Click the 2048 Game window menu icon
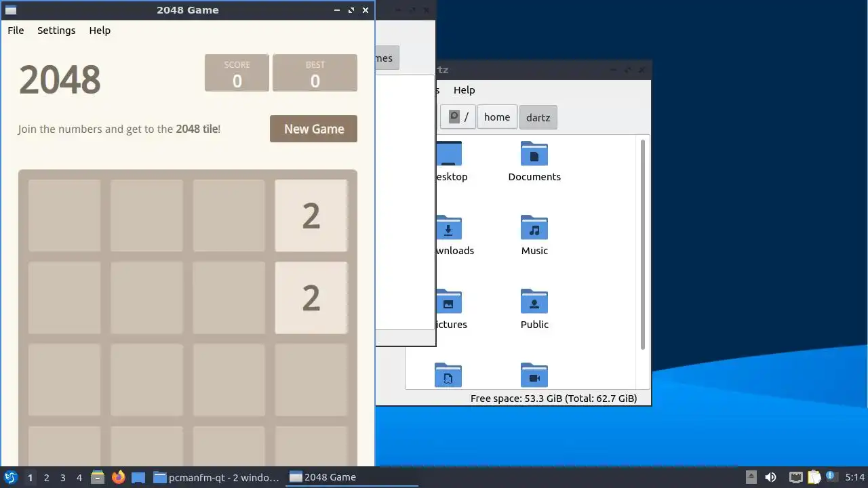Screen dimensions: 868x488 click(10, 10)
